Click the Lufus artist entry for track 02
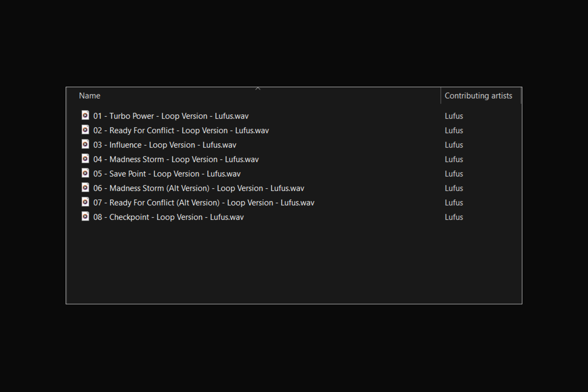 tap(454, 130)
